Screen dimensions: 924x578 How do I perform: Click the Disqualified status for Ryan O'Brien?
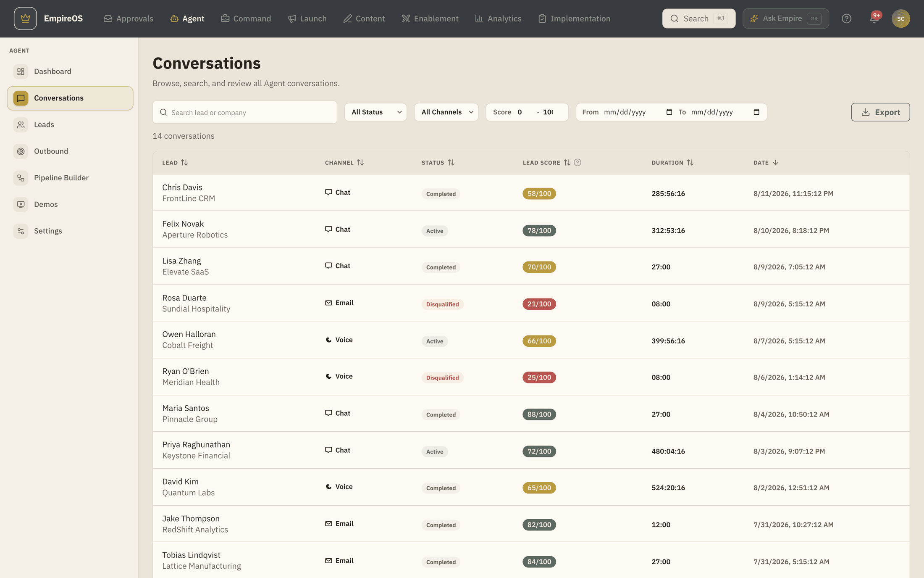point(442,377)
